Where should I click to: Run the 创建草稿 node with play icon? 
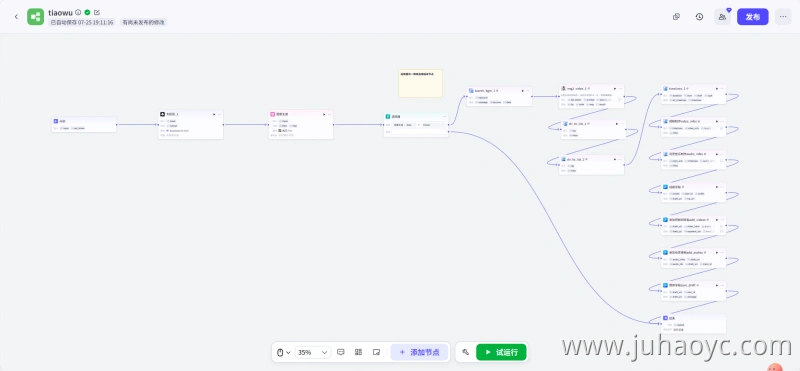[x=717, y=187]
